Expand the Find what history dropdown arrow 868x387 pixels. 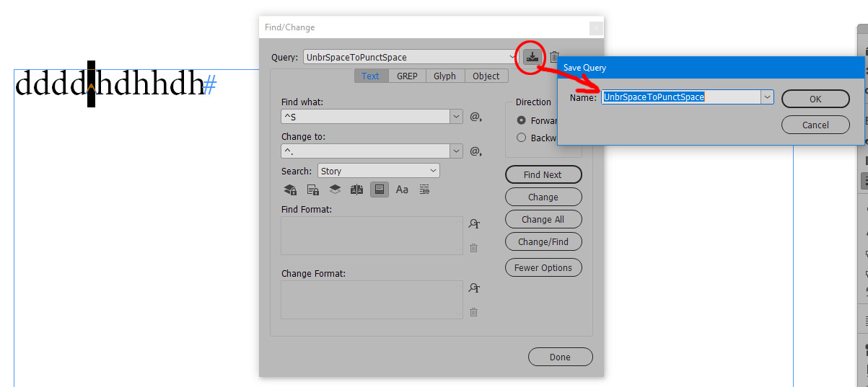[456, 116]
